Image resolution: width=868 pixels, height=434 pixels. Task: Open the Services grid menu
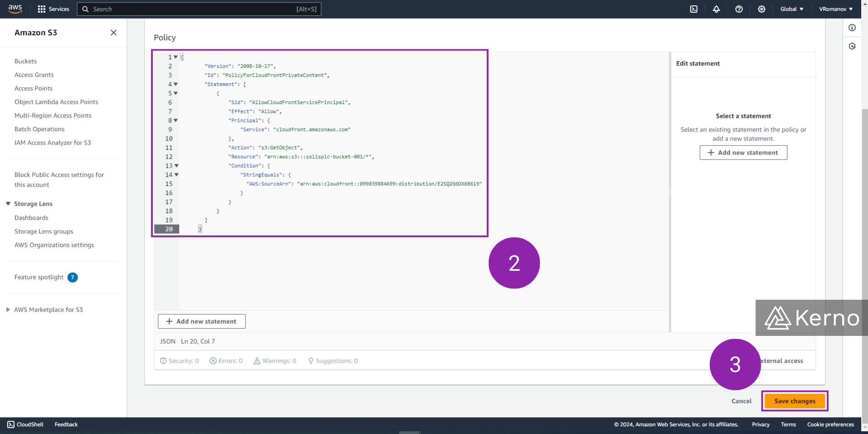click(53, 9)
